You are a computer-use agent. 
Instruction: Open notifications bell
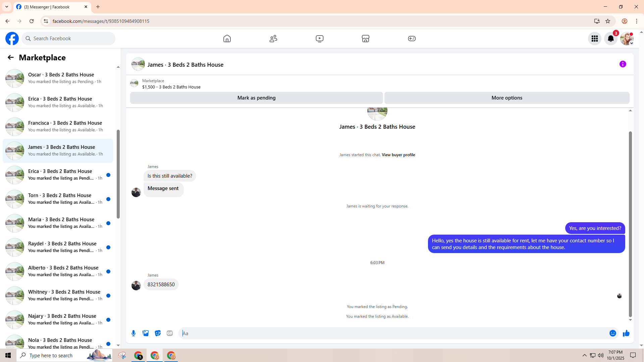tap(611, 39)
